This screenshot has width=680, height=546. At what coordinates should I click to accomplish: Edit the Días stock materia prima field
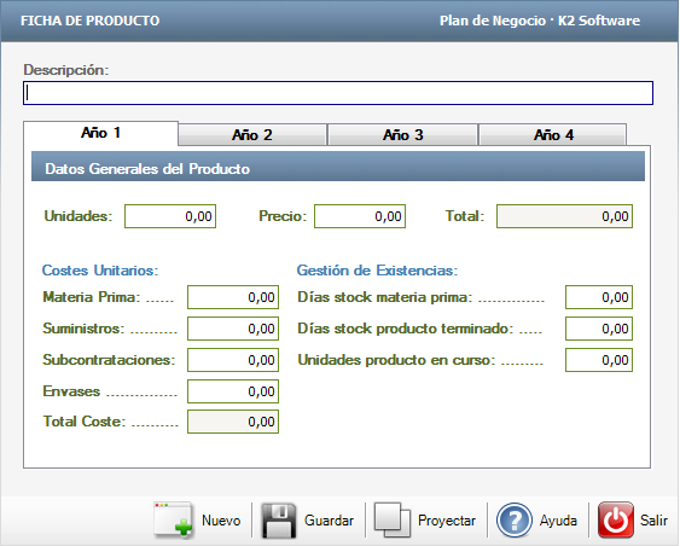599,297
